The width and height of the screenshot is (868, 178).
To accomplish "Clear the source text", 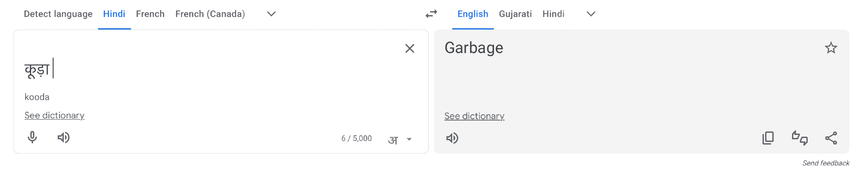I will click(x=410, y=48).
